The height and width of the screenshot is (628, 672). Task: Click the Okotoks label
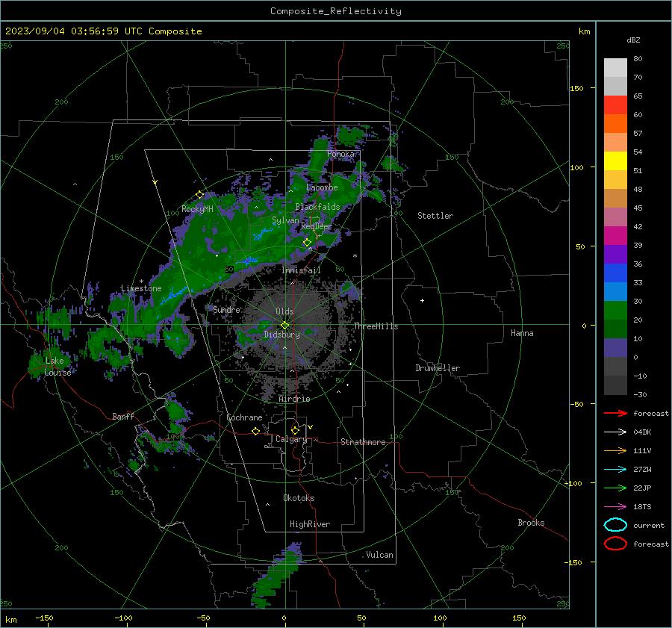pyautogui.click(x=299, y=497)
